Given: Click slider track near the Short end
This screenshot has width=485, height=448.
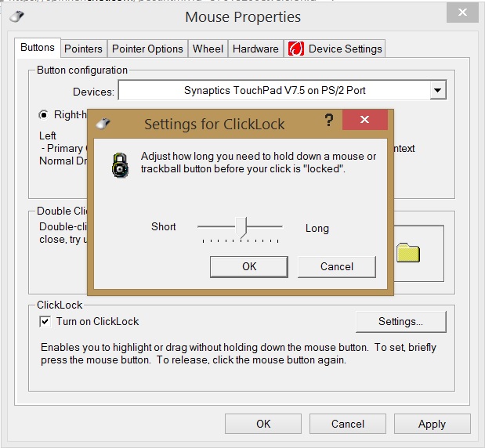Looking at the screenshot, I should pos(204,226).
